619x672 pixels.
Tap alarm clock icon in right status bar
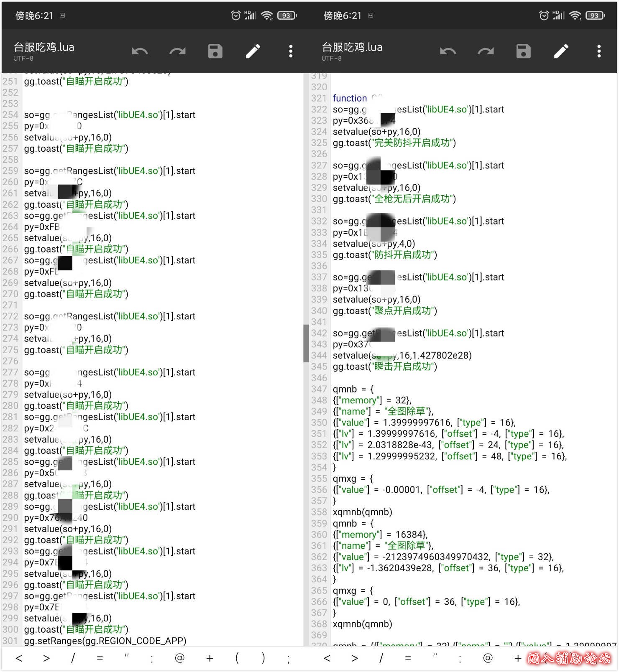(544, 15)
